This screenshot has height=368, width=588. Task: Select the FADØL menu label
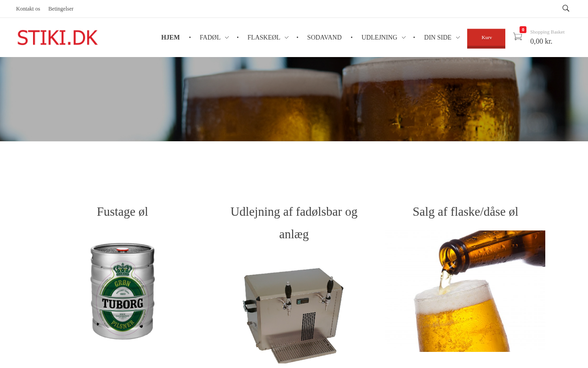(x=210, y=38)
